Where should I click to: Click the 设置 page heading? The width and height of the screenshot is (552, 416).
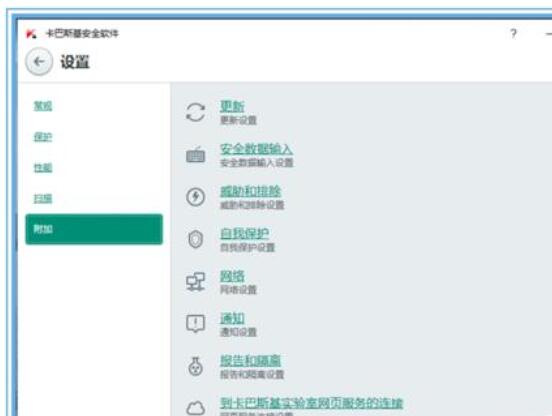pos(75,62)
